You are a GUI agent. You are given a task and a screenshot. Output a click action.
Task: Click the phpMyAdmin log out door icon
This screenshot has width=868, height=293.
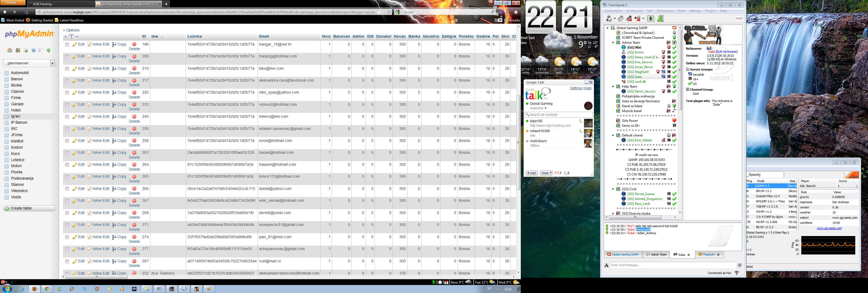pos(18,50)
